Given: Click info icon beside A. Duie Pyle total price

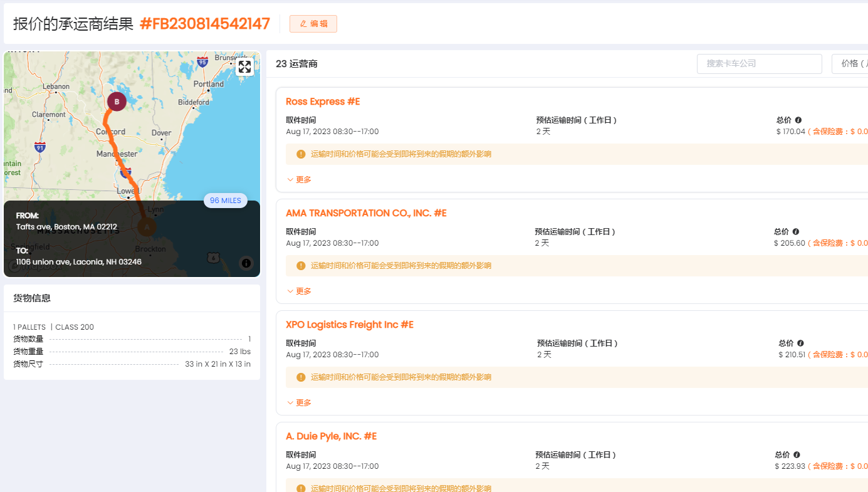Looking at the screenshot, I should 797,455.
